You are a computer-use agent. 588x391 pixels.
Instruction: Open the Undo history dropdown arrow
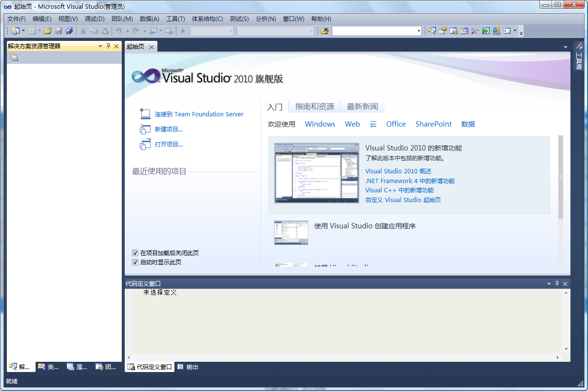(x=127, y=31)
